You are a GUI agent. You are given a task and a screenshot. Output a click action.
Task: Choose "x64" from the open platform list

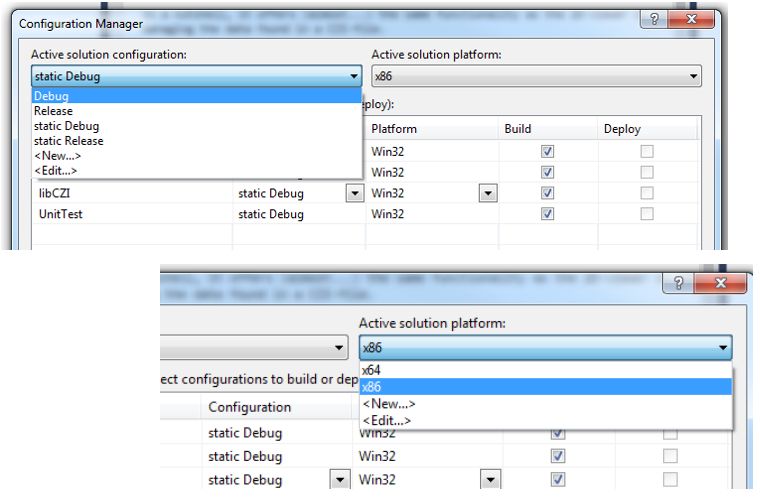tap(546, 370)
